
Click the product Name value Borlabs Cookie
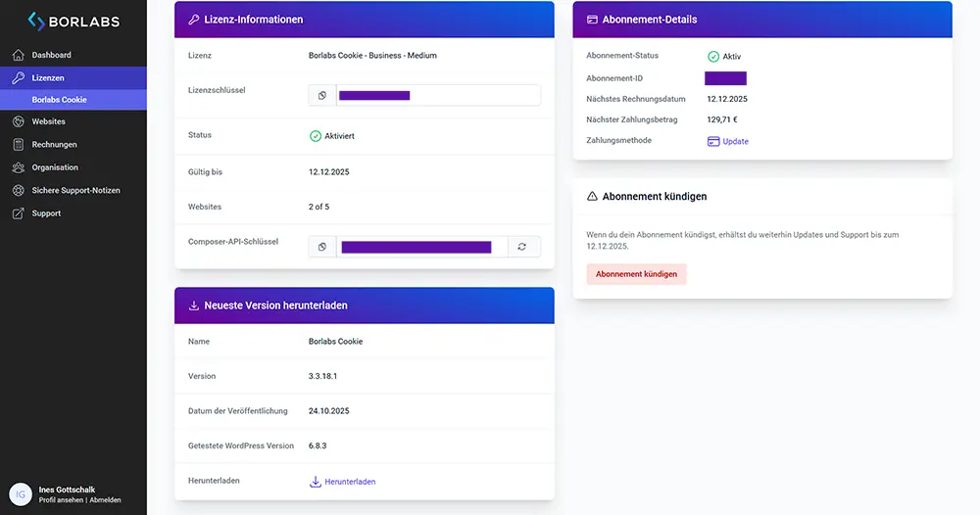click(x=335, y=342)
